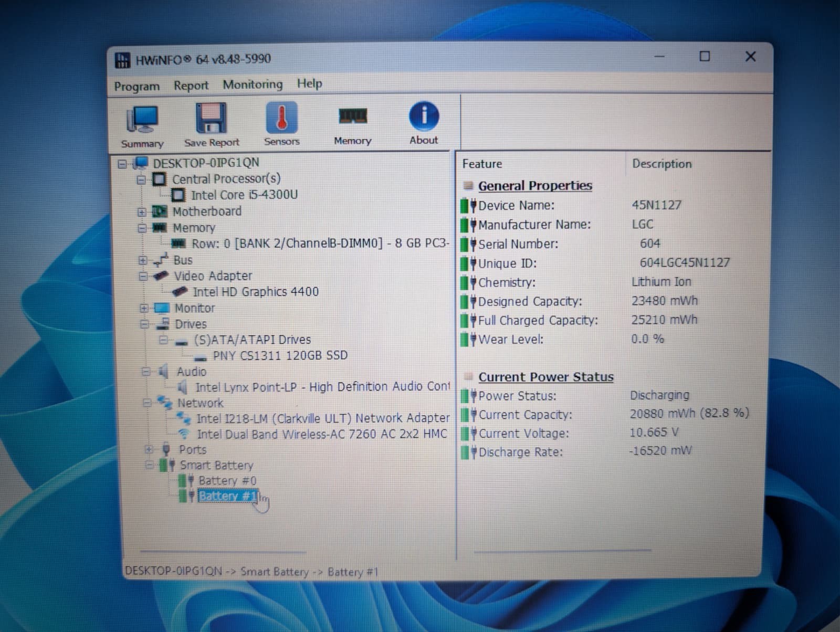
Task: Click the Battery #0 icon
Action: click(186, 480)
